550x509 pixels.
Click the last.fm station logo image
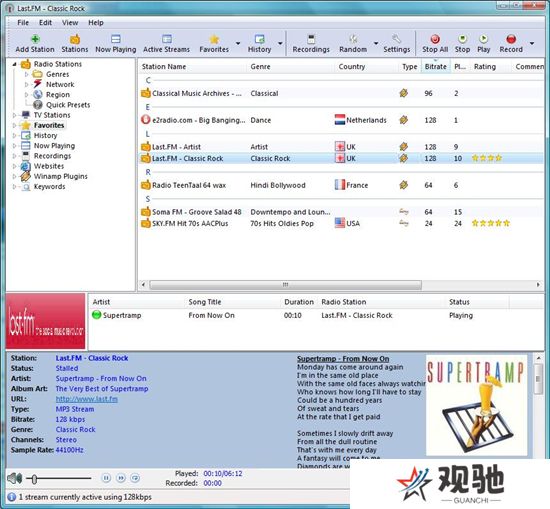45,321
